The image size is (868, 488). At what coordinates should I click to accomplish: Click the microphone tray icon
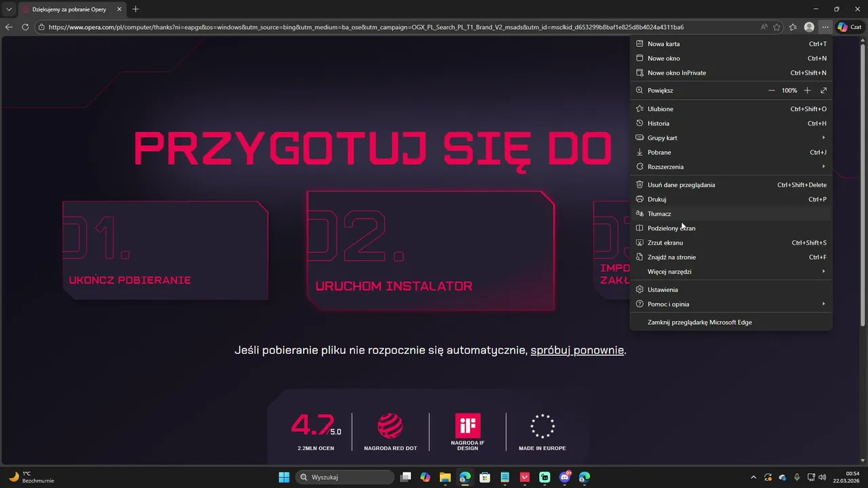click(x=797, y=477)
